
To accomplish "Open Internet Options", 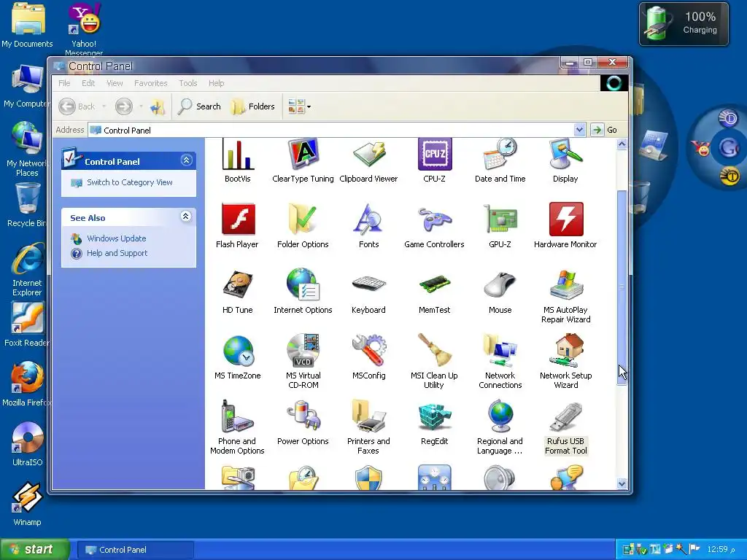I will tap(303, 292).
